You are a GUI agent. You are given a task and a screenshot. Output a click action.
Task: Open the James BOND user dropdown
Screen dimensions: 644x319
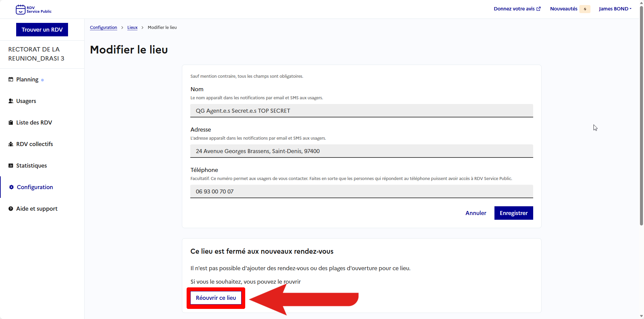point(615,9)
